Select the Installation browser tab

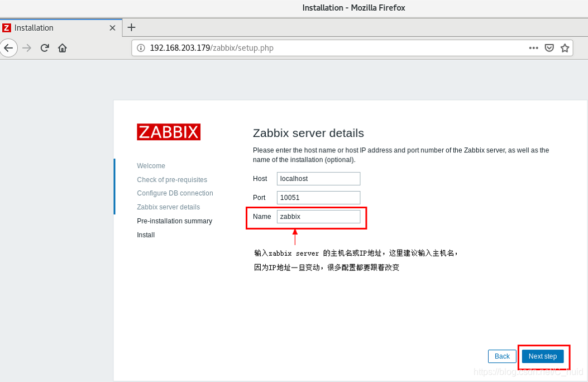(61, 28)
